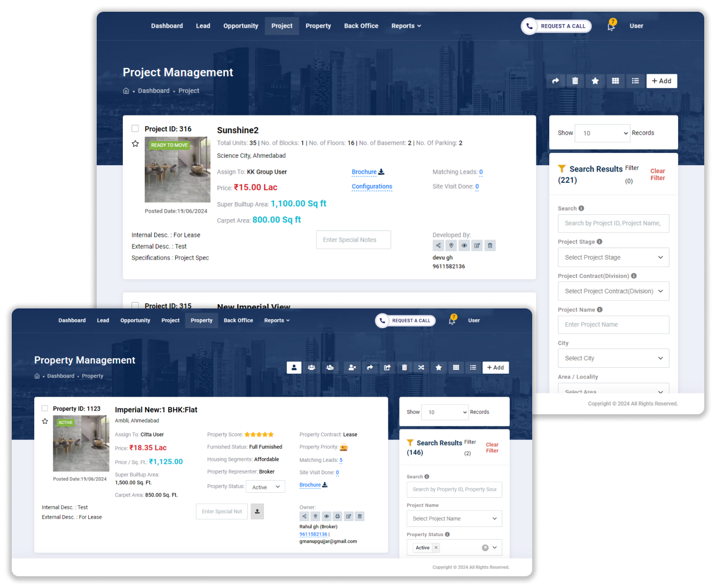Open the shuffle icon in Property toolbar
The image size is (716, 588).
coord(421,367)
